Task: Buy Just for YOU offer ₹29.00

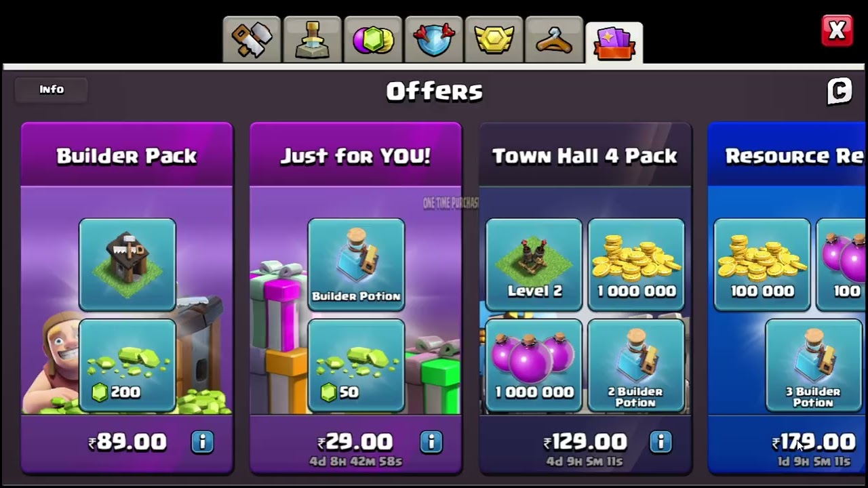Action: [355, 443]
